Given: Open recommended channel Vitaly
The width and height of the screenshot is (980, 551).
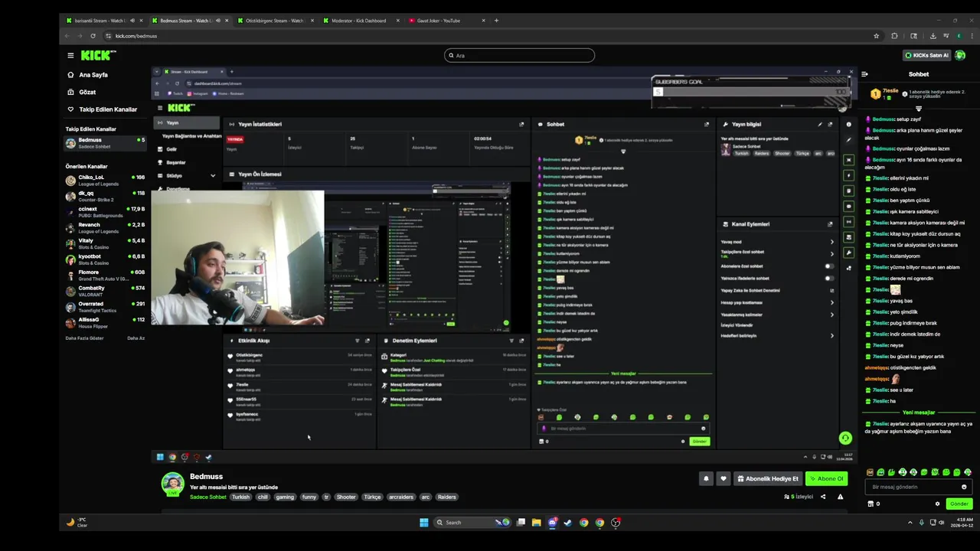Looking at the screenshot, I should (105, 243).
